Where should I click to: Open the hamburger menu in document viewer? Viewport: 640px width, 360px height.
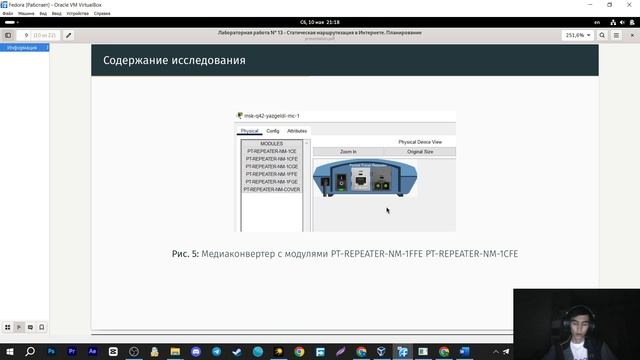pyautogui.click(x=616, y=36)
